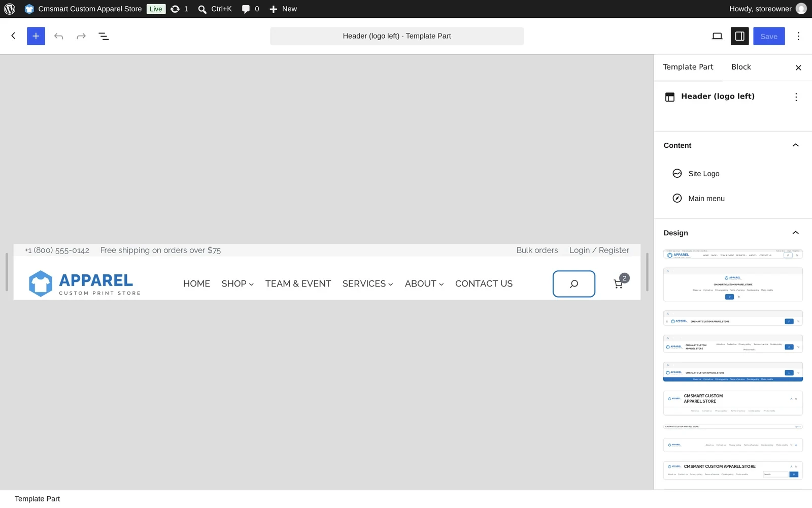Open Ctrl+K search in admin bar
812x508 pixels.
[215, 9]
